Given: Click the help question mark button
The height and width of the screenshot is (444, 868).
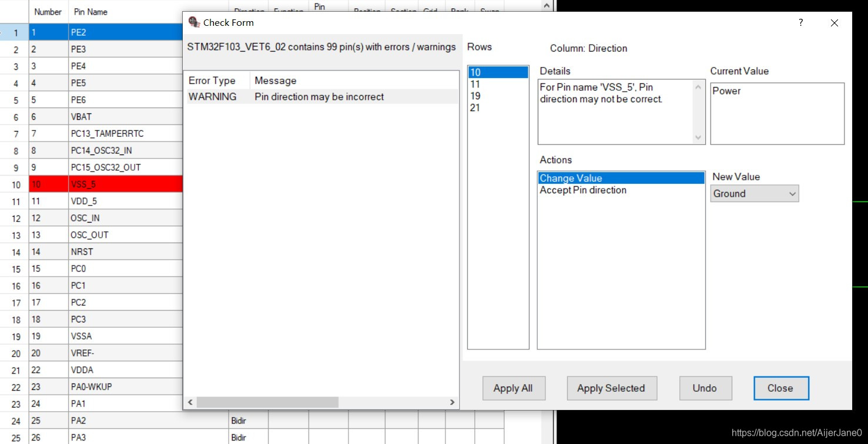Looking at the screenshot, I should coord(800,23).
